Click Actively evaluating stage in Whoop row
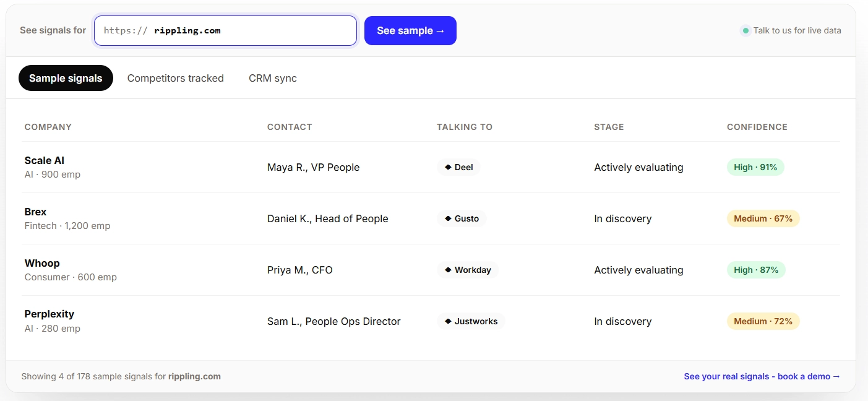 (x=638, y=270)
